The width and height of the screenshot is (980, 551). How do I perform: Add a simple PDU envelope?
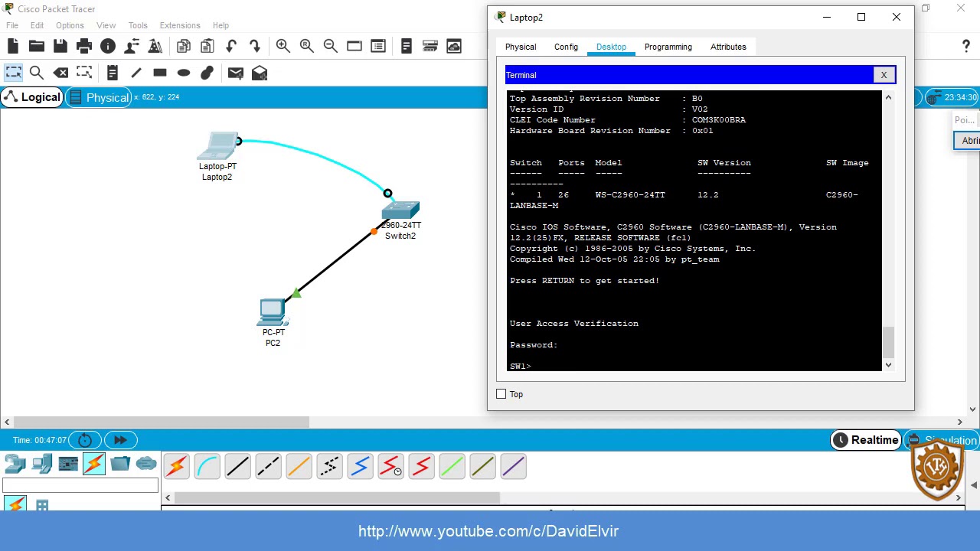(x=235, y=73)
